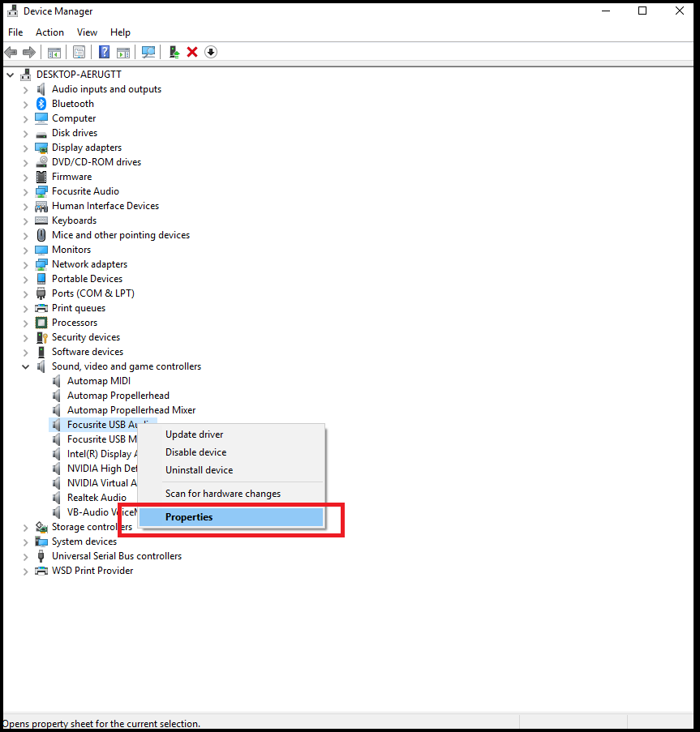This screenshot has height=732, width=700.
Task: Choose Properties in the context menu
Action: 231,517
